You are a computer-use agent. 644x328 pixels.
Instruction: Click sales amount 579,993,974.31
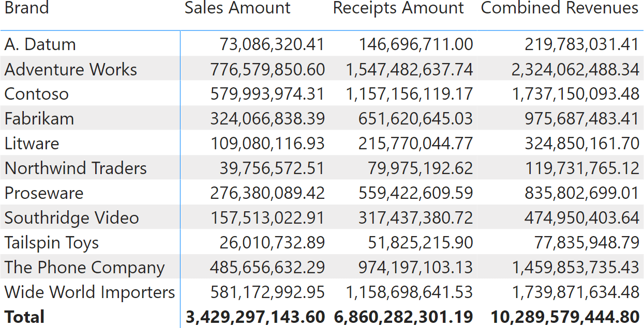[x=267, y=94]
